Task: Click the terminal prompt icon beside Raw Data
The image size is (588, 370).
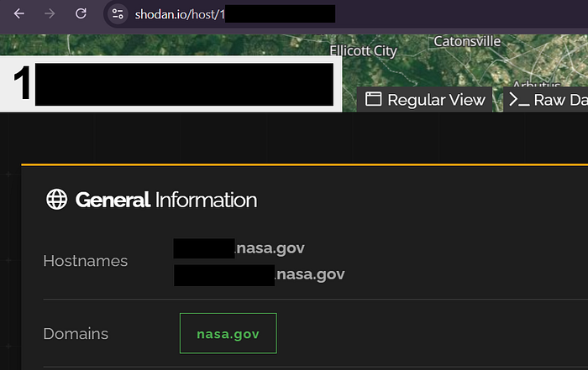Action: (x=519, y=99)
